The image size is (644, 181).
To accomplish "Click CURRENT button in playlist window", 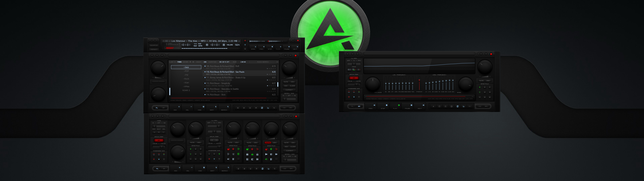I will [289, 90].
